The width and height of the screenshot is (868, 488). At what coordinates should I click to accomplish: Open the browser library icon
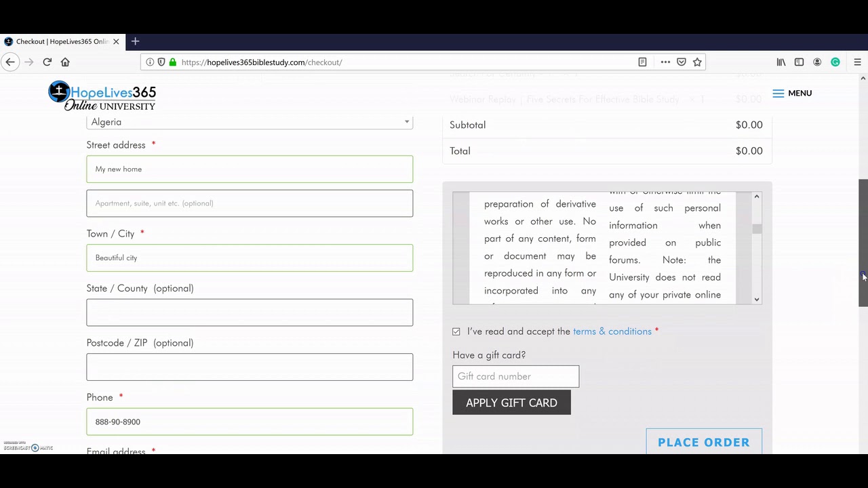pyautogui.click(x=781, y=62)
